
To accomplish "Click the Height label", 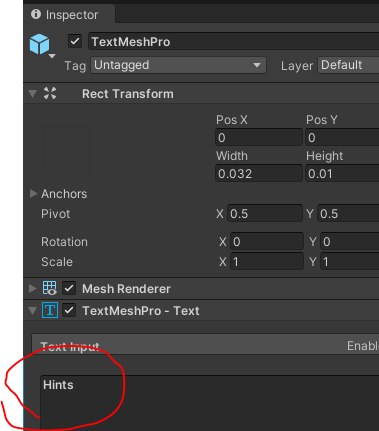I will coord(325,156).
